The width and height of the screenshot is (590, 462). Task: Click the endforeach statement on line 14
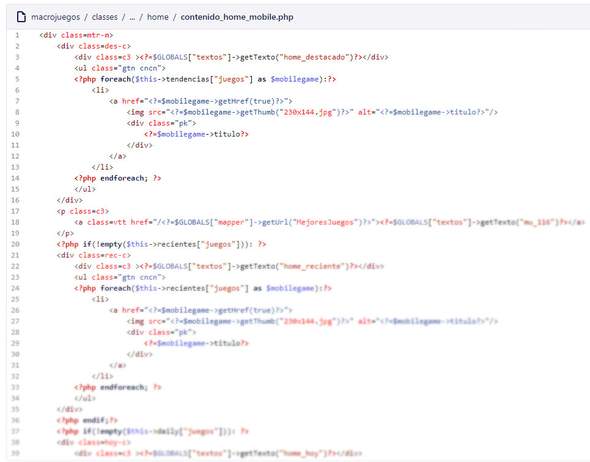tap(117, 178)
